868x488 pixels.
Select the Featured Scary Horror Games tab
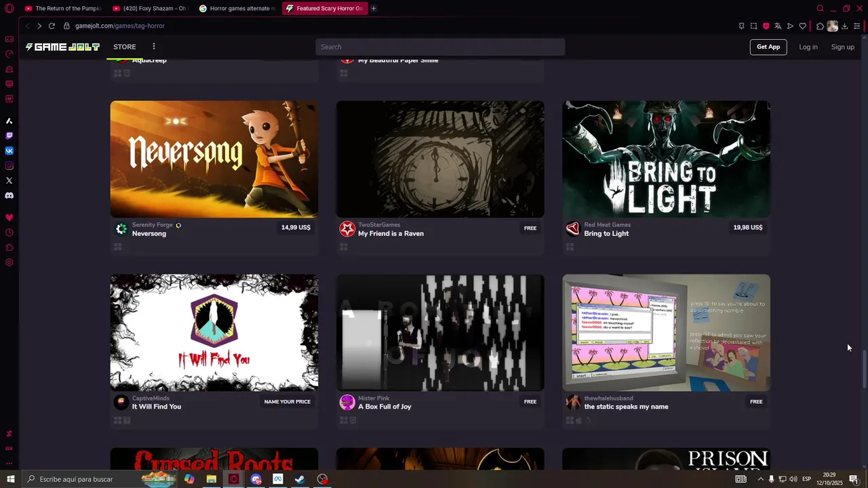(x=325, y=8)
